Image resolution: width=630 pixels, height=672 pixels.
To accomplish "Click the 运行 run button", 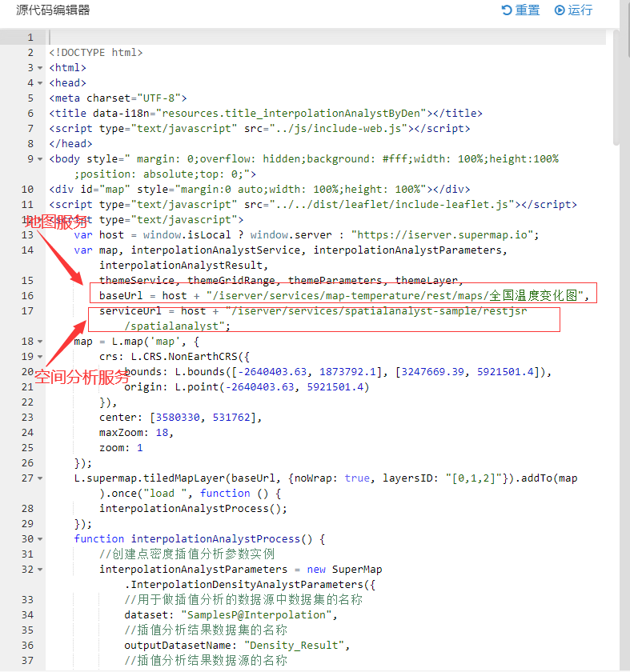I will 573,10.
